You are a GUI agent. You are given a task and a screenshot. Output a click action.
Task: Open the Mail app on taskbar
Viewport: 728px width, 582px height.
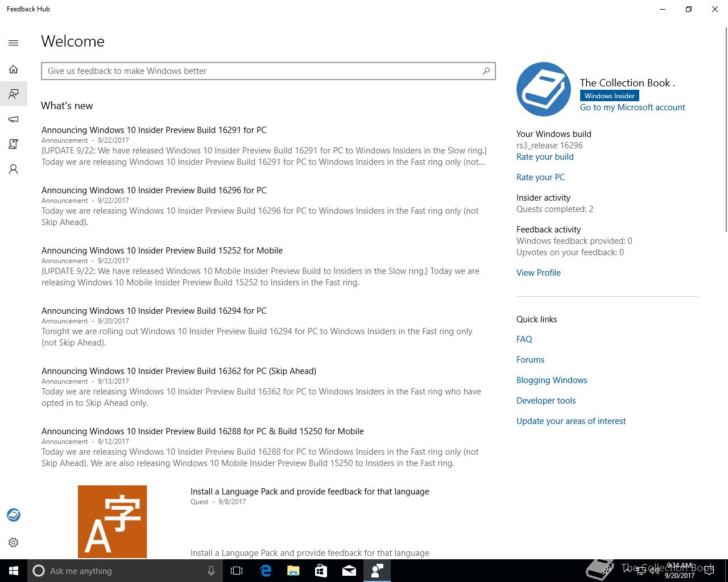coord(349,571)
